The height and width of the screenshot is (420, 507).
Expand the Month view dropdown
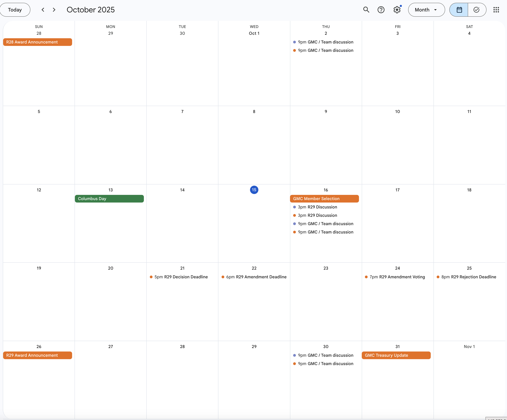[426, 10]
